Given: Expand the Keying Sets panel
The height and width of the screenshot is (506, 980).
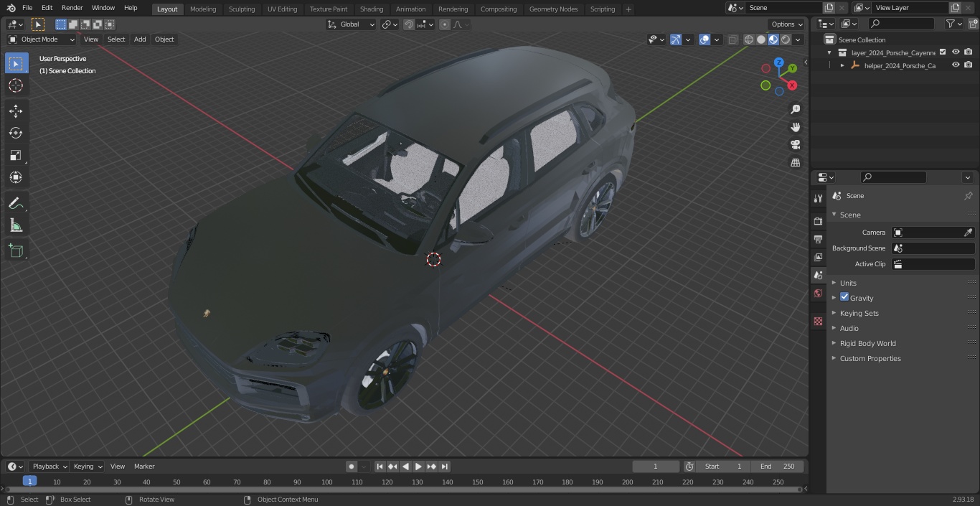Looking at the screenshot, I should tap(859, 313).
